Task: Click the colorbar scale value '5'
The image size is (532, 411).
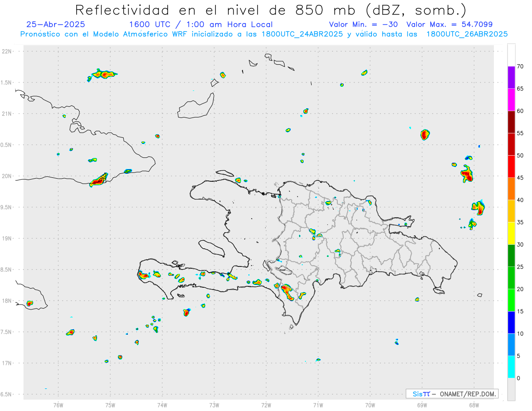Action: coord(519,356)
